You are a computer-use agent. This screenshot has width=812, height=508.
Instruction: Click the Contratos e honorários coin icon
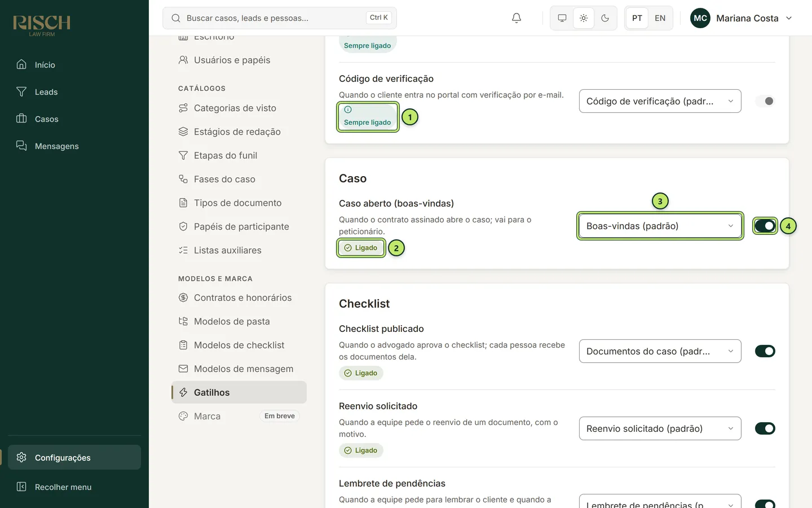183,297
